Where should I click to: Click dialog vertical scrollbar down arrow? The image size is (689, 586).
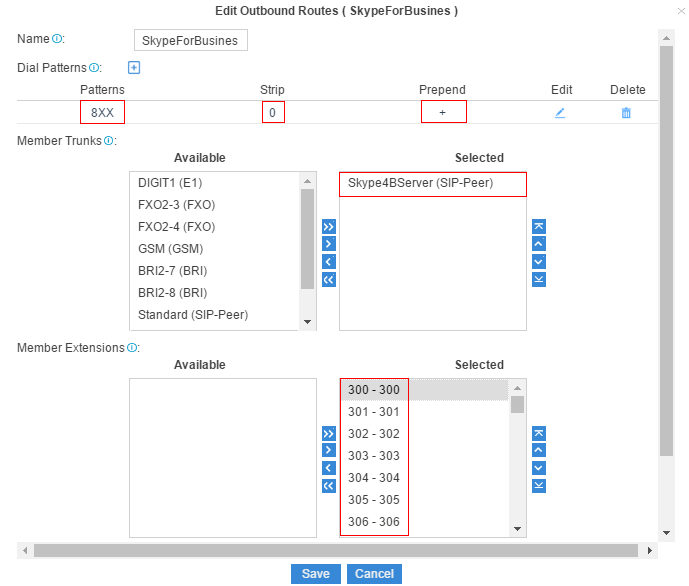coord(667,533)
